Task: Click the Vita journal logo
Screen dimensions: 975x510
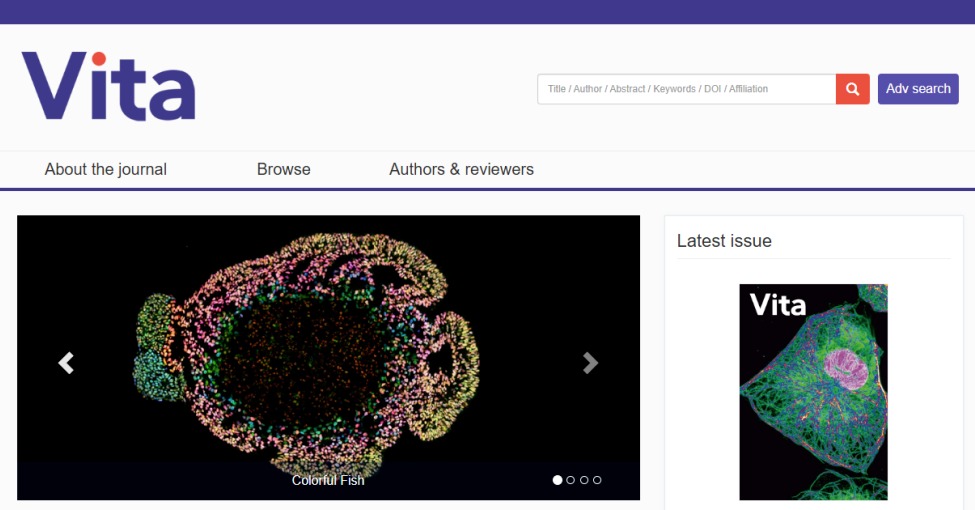Action: [x=108, y=86]
